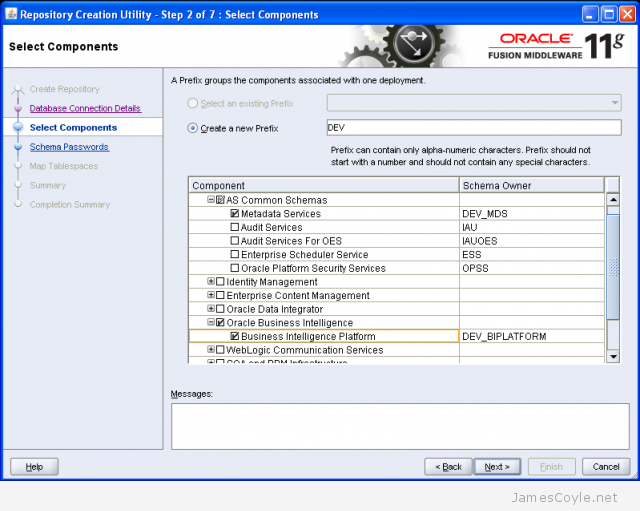Screen dimensions: 640x511
Task: Select the Enterprise Scheduler Service label
Action: pyautogui.click(x=304, y=254)
